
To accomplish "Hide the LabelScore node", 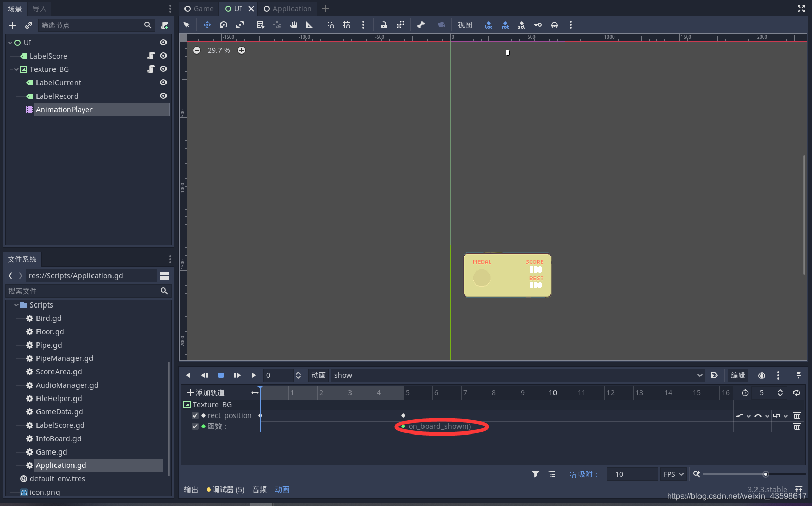I will click(x=163, y=56).
